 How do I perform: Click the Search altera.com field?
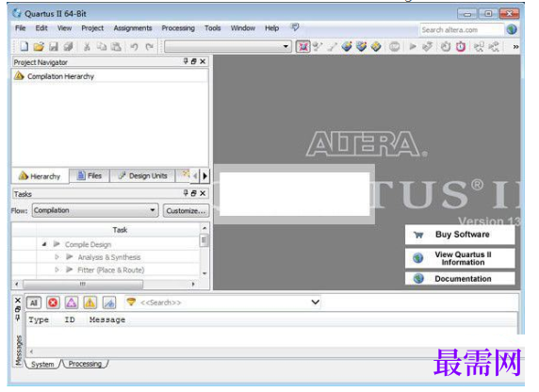click(x=462, y=30)
